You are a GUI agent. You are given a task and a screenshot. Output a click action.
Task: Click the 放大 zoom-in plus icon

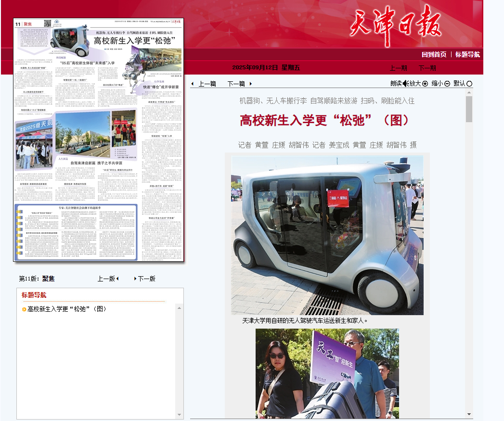(x=425, y=84)
